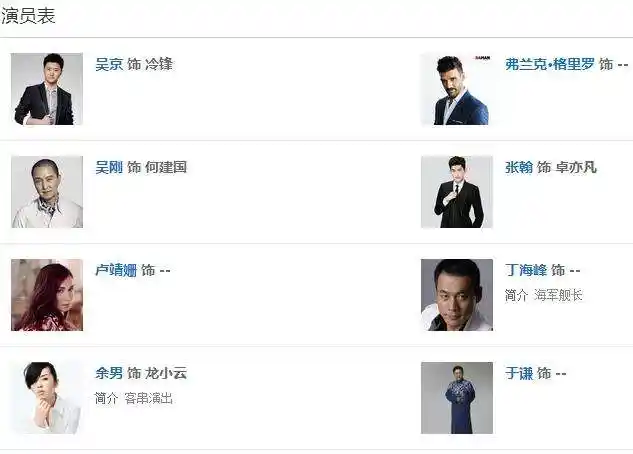This screenshot has width=633, height=454.
Task: Select the 于谦 name link
Action: coord(519,373)
